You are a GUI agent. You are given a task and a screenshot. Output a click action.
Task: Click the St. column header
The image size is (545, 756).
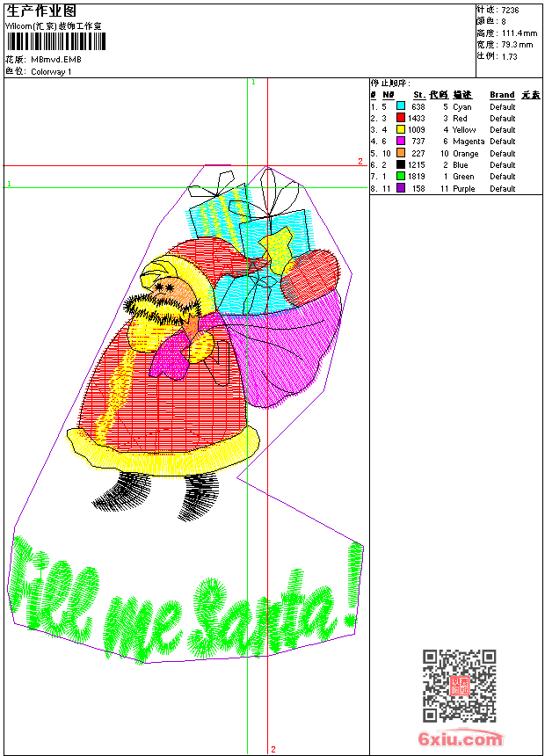[x=419, y=95]
